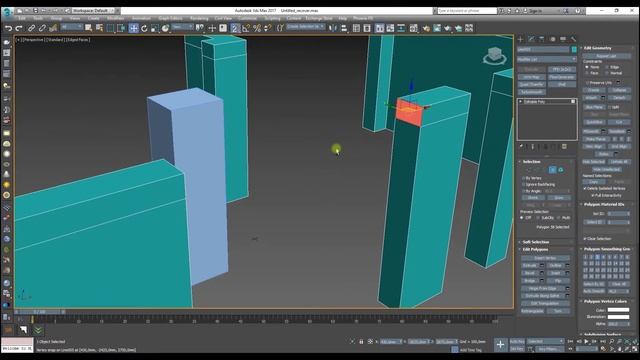Open the Workspace: Default dropdown

93,11
